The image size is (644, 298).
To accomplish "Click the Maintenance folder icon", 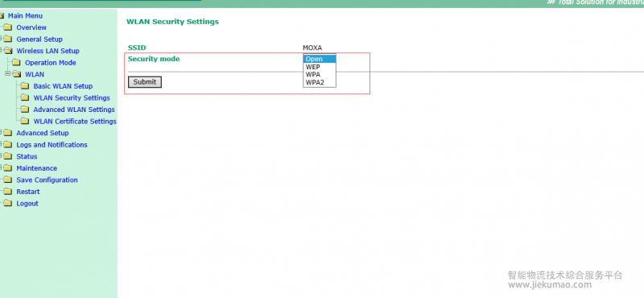I will (7, 168).
